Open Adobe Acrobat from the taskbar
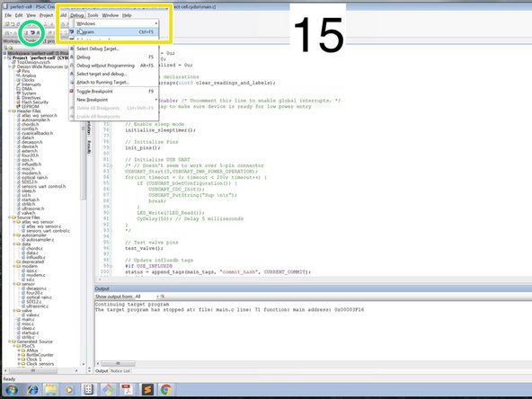 [128, 390]
